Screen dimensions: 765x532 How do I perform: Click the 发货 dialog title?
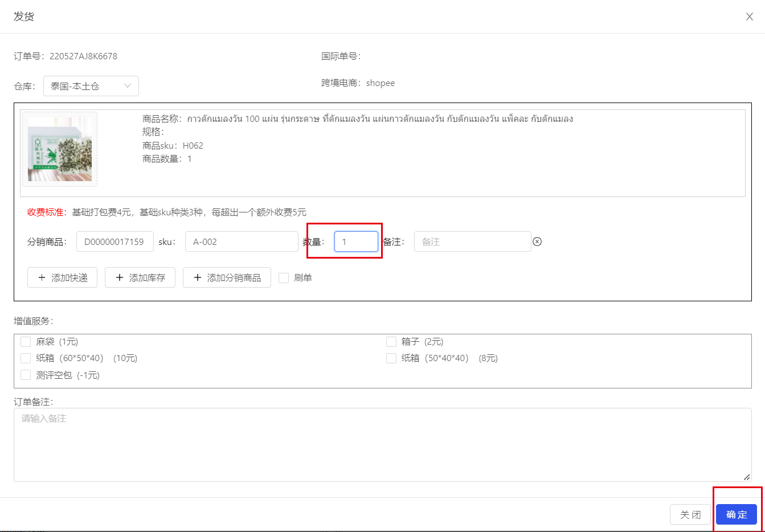tap(24, 17)
